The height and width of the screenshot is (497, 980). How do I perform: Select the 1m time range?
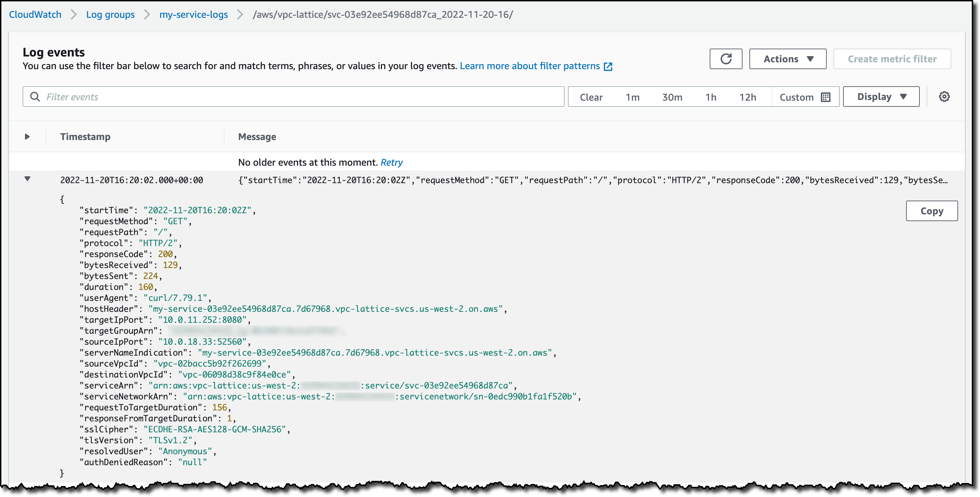pyautogui.click(x=632, y=98)
